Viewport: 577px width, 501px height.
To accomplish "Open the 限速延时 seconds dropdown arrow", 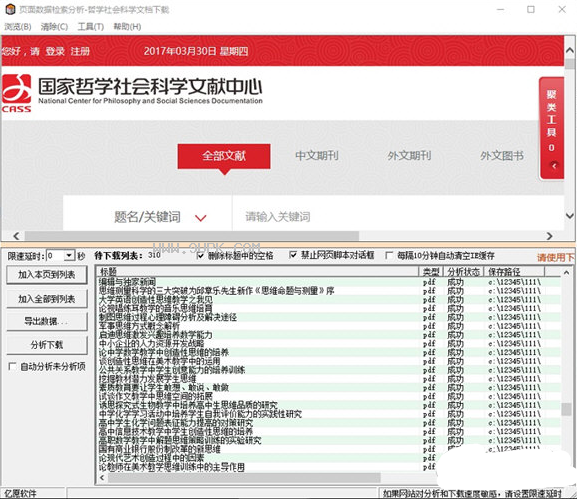I will [69, 255].
